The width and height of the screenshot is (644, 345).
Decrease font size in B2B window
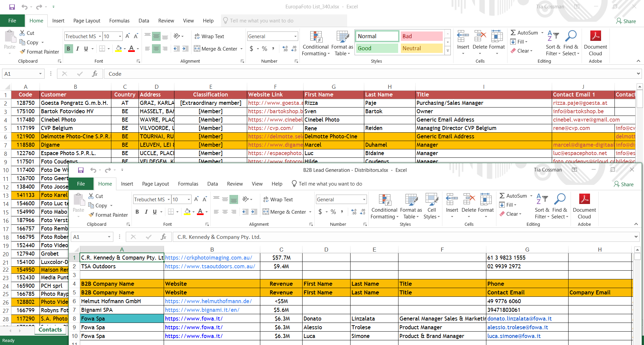pyautogui.click(x=205, y=199)
